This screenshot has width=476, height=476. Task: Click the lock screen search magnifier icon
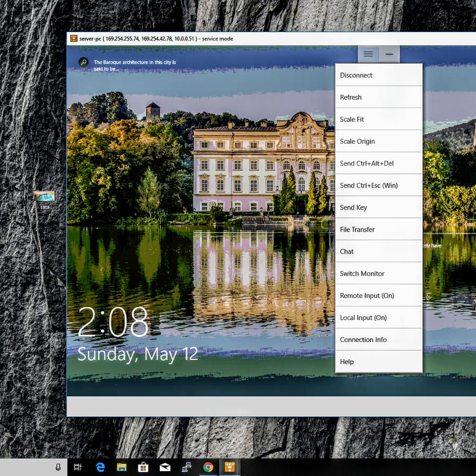click(x=84, y=62)
